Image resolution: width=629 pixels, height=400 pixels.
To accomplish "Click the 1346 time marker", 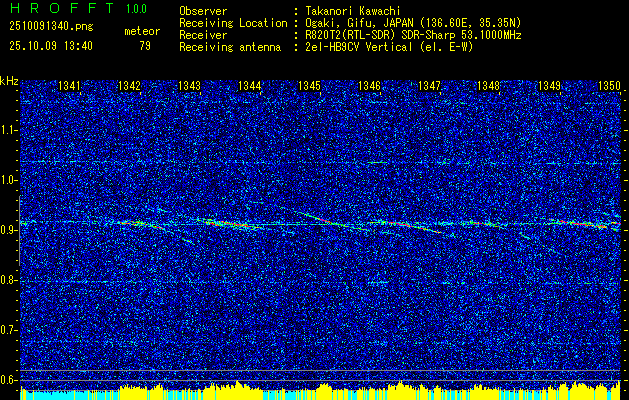I will [369, 86].
